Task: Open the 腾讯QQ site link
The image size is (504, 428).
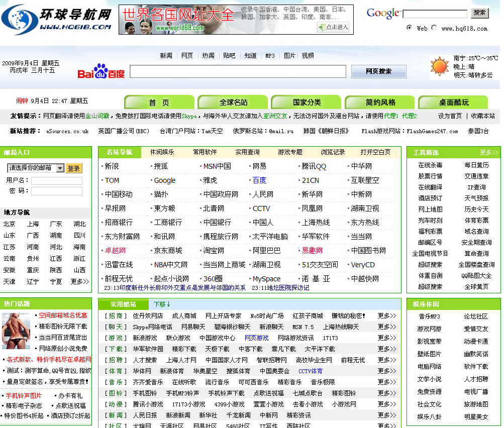Action: click(x=314, y=166)
